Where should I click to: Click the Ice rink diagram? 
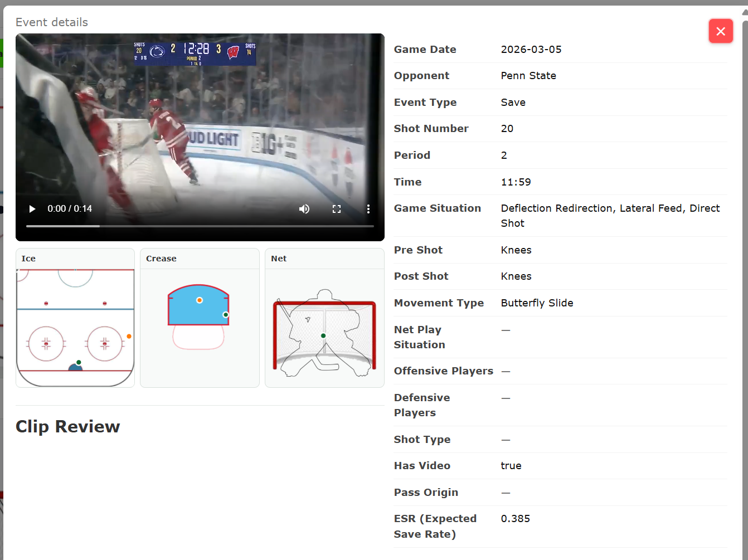click(x=75, y=328)
